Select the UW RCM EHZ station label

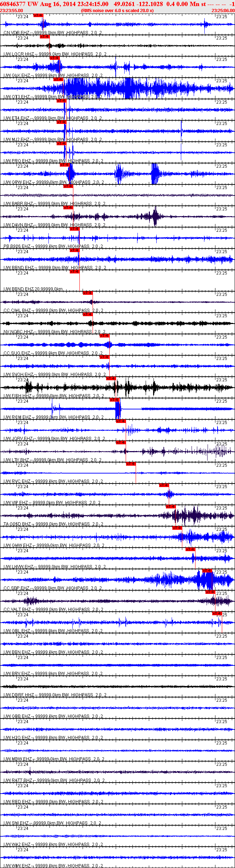point(53,417)
